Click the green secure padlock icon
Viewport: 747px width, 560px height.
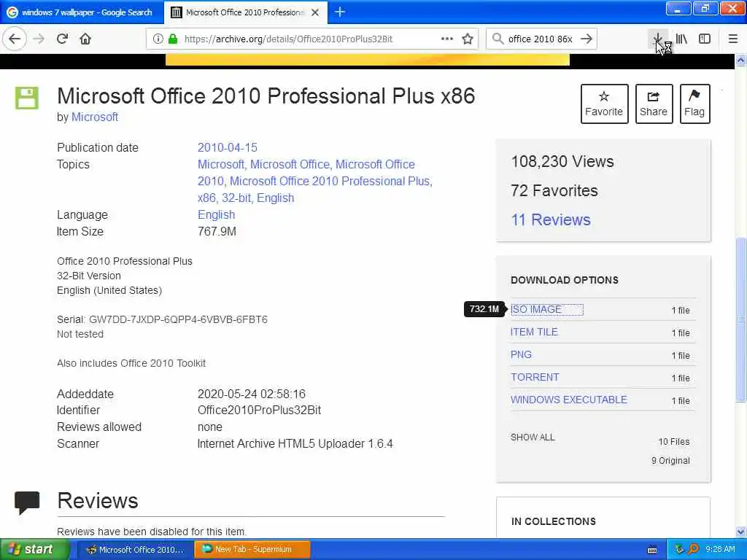[x=173, y=39]
